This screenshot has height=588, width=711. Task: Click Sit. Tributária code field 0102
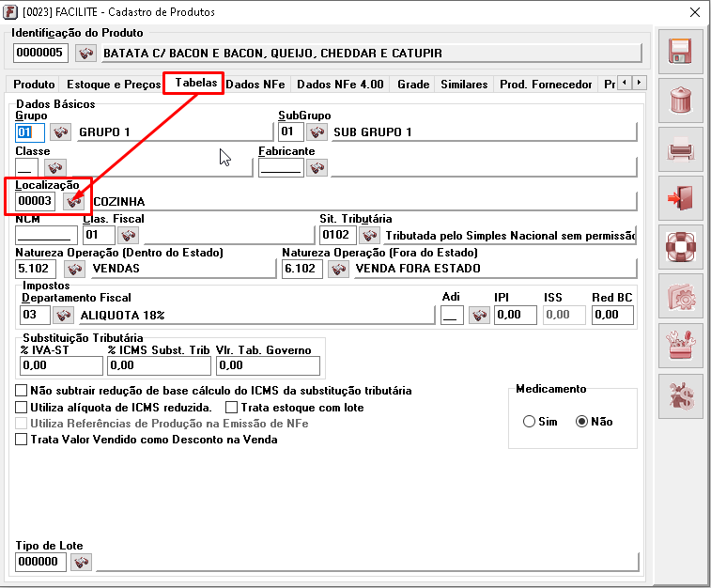tap(337, 235)
